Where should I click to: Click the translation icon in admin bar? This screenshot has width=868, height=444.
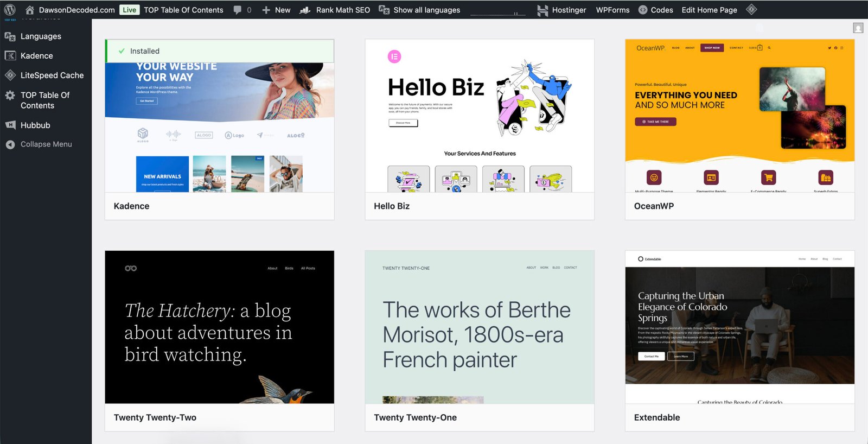click(384, 10)
